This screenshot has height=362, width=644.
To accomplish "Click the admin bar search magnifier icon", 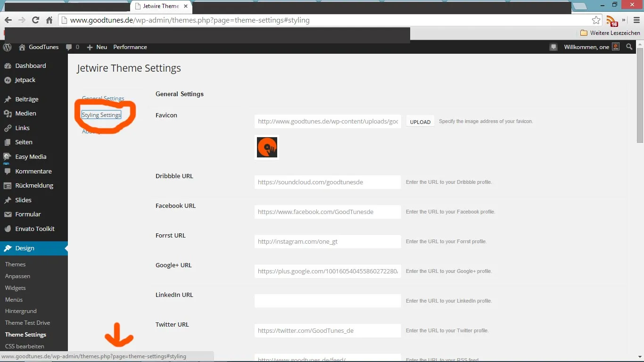I will [x=629, y=47].
